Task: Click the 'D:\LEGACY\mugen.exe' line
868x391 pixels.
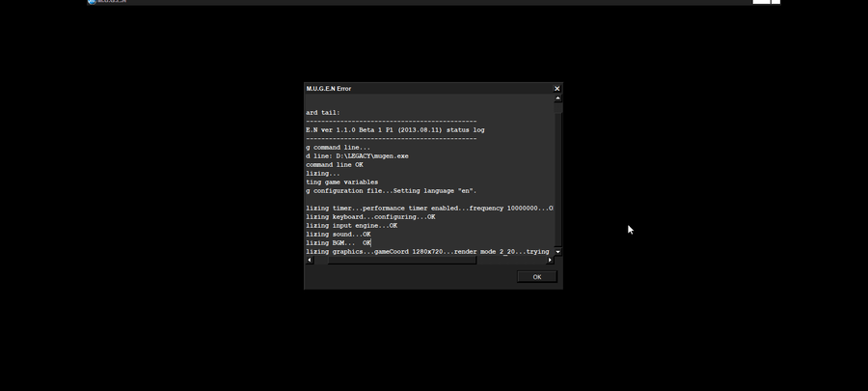Action: (357, 156)
